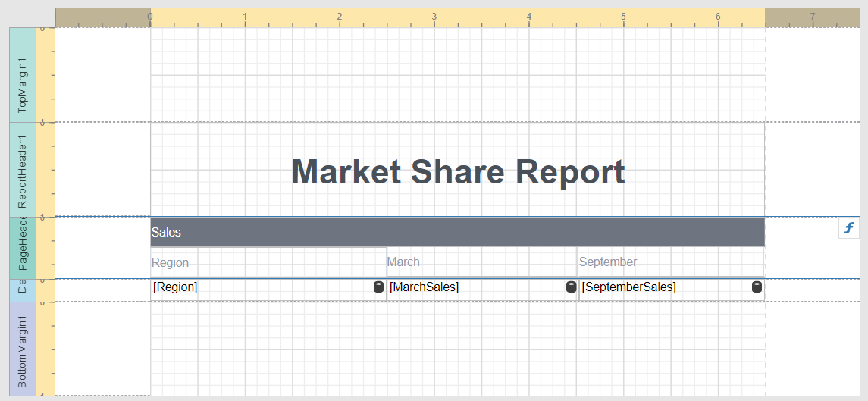The image size is (868, 401).
Task: Select the Region header cell
Action: click(x=268, y=262)
